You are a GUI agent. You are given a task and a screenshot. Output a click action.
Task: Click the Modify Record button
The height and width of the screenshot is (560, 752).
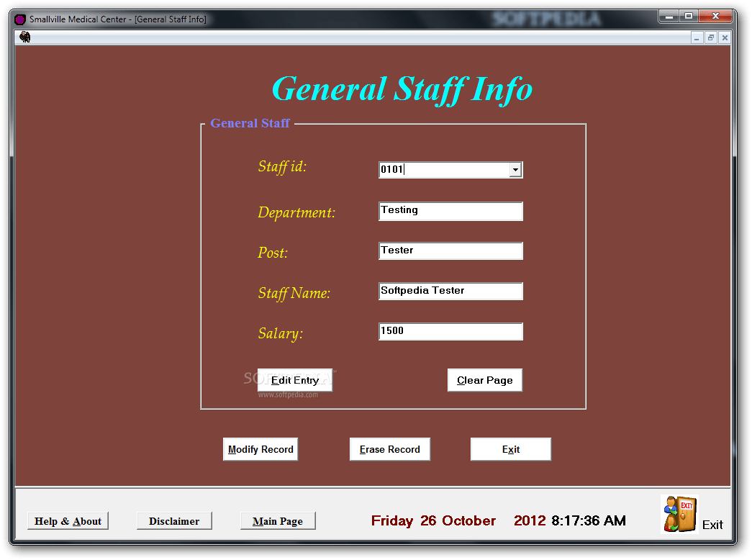coord(260,448)
